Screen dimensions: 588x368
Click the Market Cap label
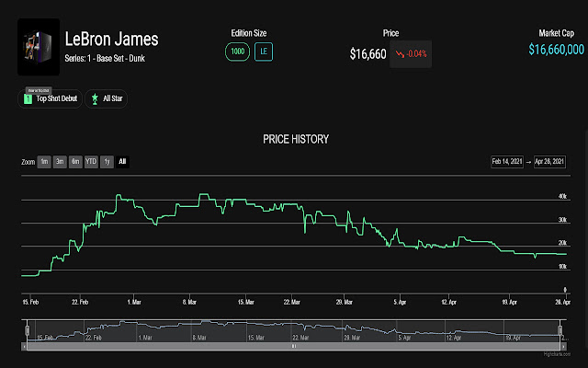point(556,33)
